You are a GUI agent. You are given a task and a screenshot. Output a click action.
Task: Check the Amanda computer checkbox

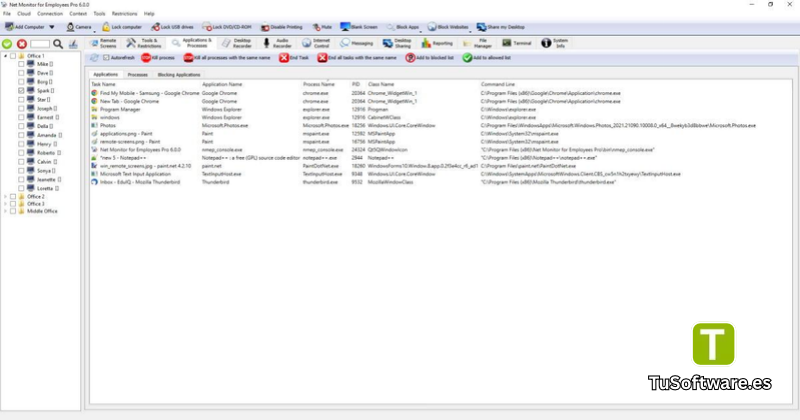[21, 135]
